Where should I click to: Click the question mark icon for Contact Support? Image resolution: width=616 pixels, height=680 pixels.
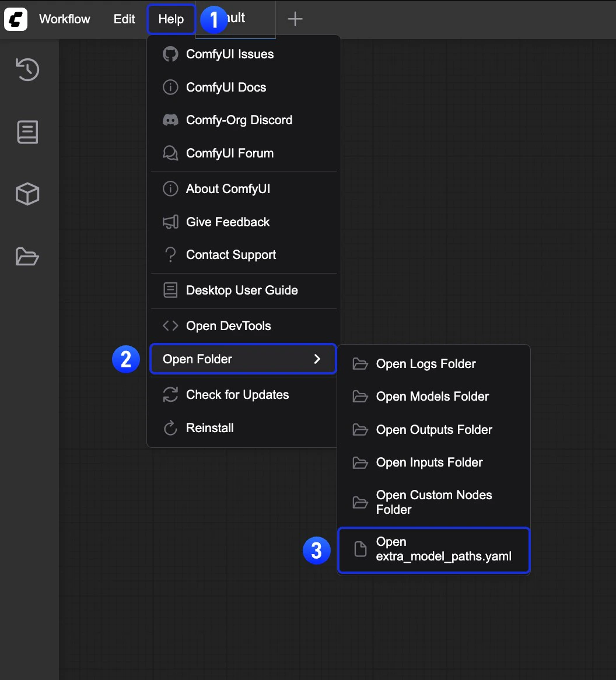pos(170,255)
